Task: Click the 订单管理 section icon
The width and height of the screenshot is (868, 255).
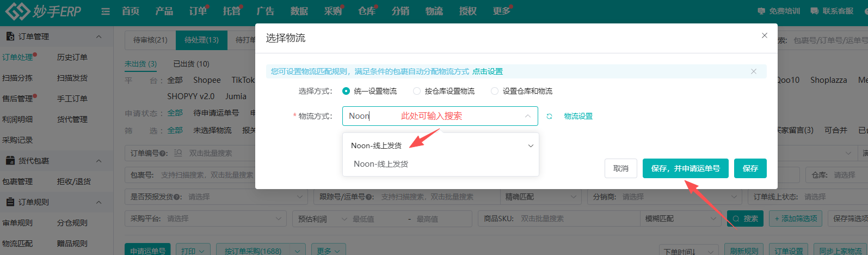Action: click(10, 37)
